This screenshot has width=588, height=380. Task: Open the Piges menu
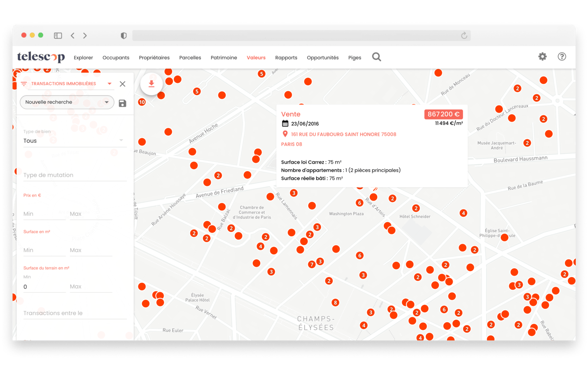coord(355,57)
